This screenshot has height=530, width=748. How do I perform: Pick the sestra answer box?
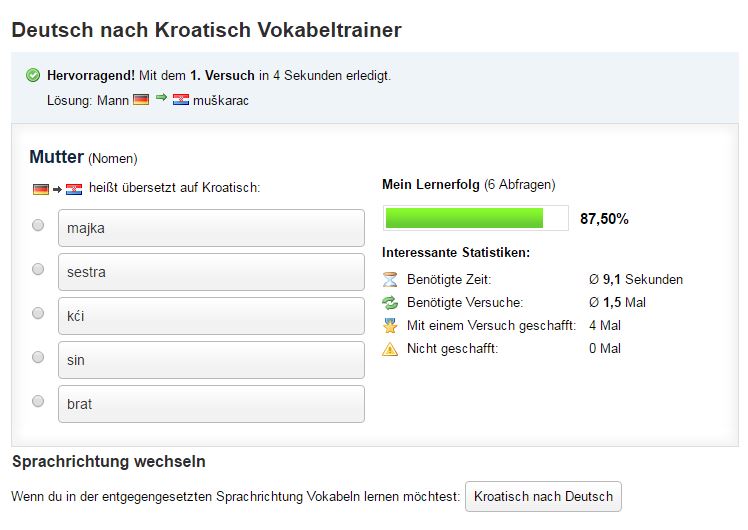[x=211, y=272]
